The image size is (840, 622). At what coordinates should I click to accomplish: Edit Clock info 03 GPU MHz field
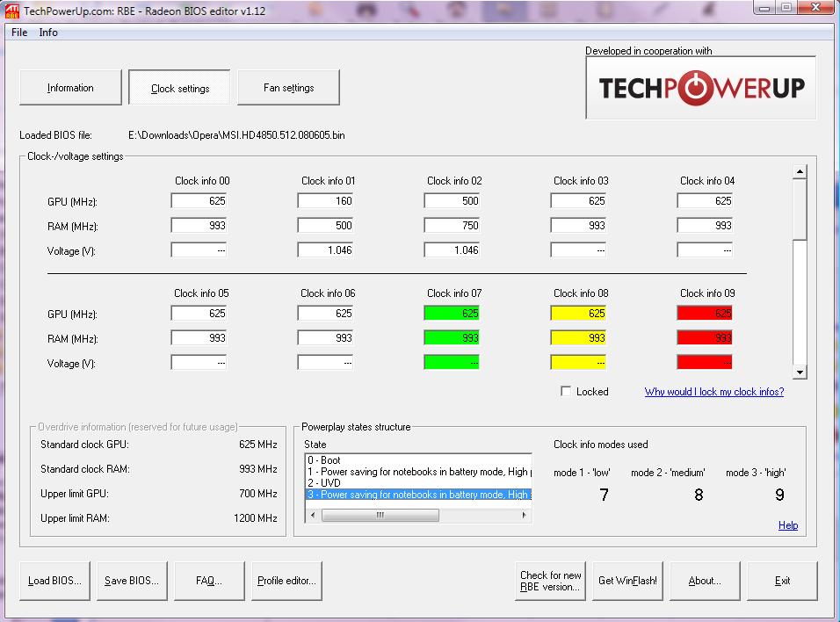point(578,201)
